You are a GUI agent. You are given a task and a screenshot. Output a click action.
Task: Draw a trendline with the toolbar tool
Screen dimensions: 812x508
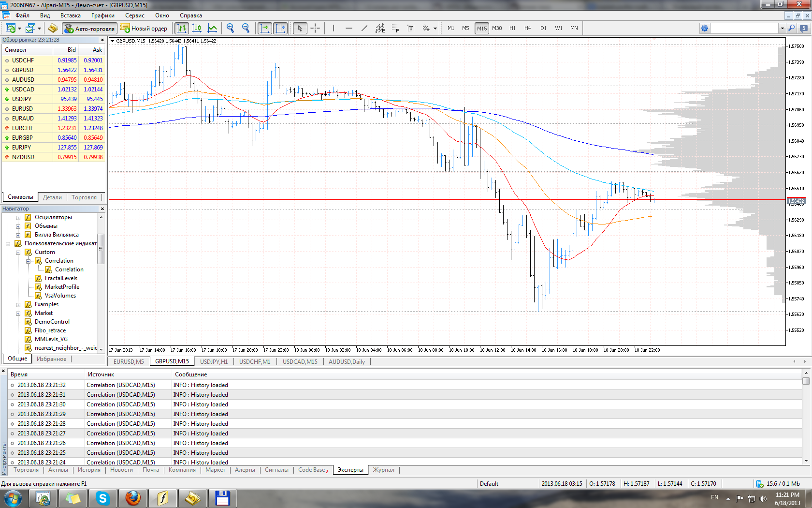pos(364,28)
